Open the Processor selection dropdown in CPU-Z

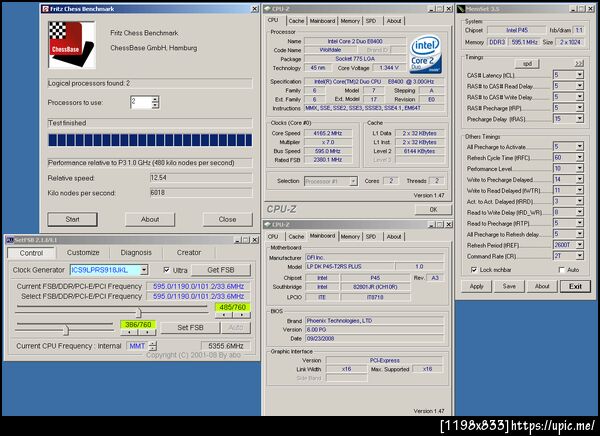tap(353, 181)
